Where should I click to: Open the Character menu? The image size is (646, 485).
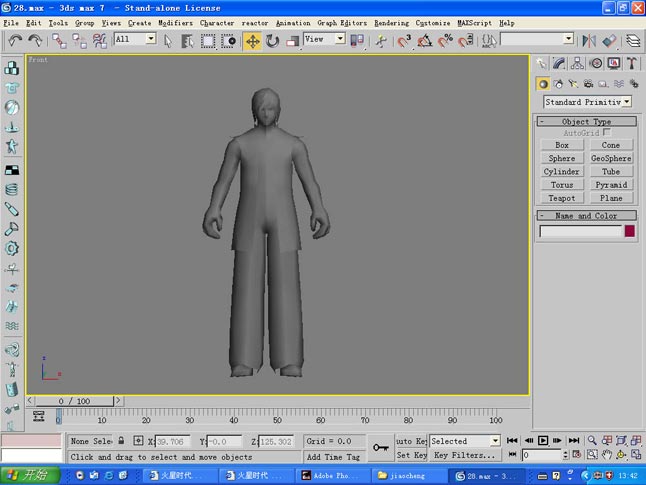click(x=217, y=23)
